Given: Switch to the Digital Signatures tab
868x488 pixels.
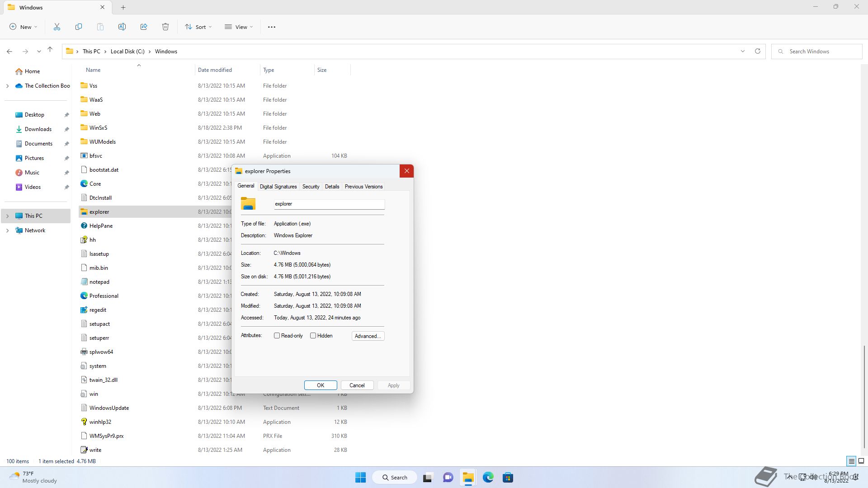Looking at the screenshot, I should [x=278, y=187].
